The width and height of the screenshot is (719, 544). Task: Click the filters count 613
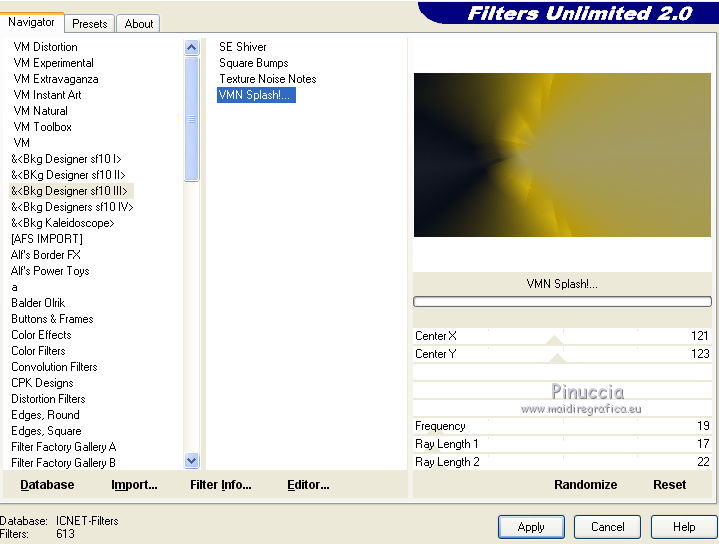[x=65, y=534]
